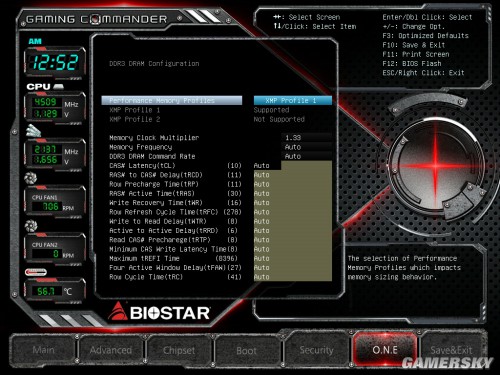
Task: Click the memory module icon
Action: pyautogui.click(x=34, y=131)
